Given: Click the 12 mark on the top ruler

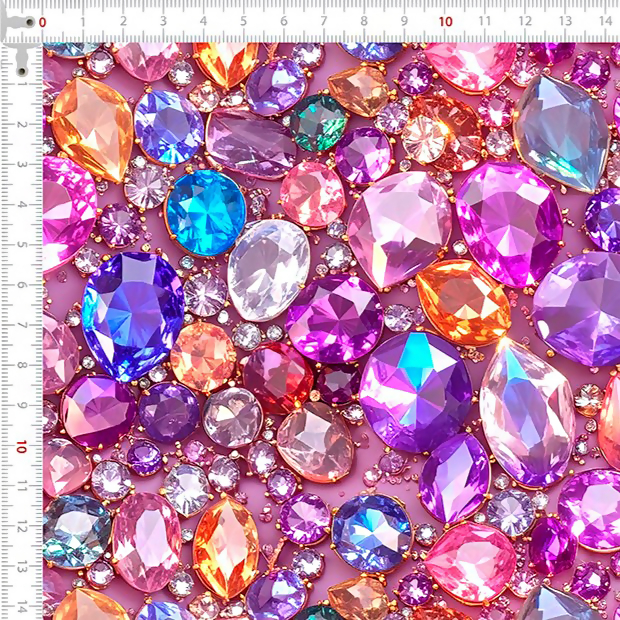Looking at the screenshot, I should tap(526, 21).
